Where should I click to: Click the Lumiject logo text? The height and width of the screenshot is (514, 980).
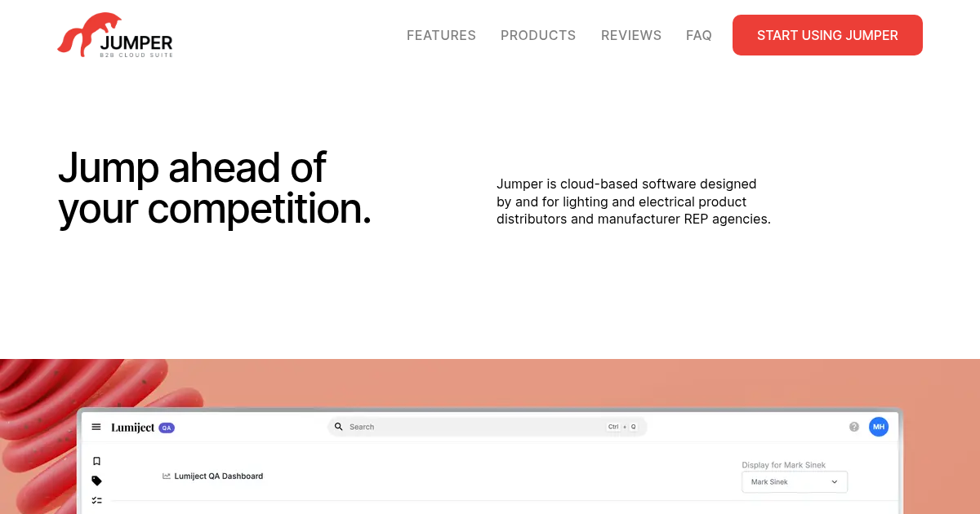[x=133, y=428]
